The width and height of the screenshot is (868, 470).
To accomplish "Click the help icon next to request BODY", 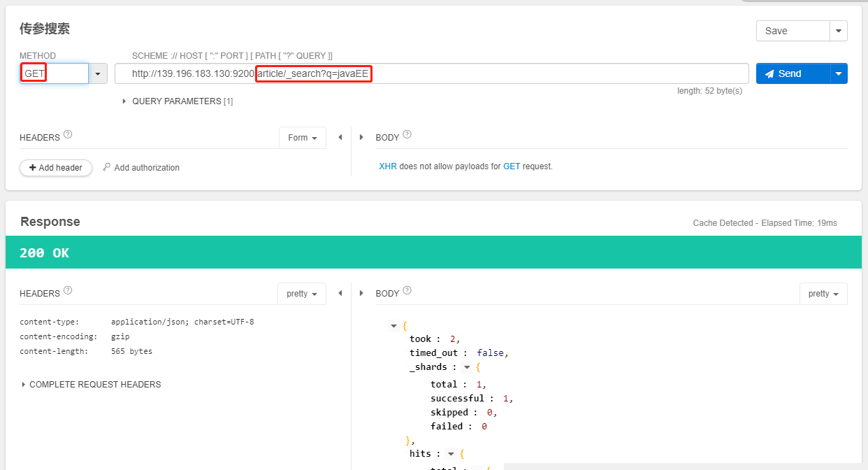I will [x=407, y=134].
